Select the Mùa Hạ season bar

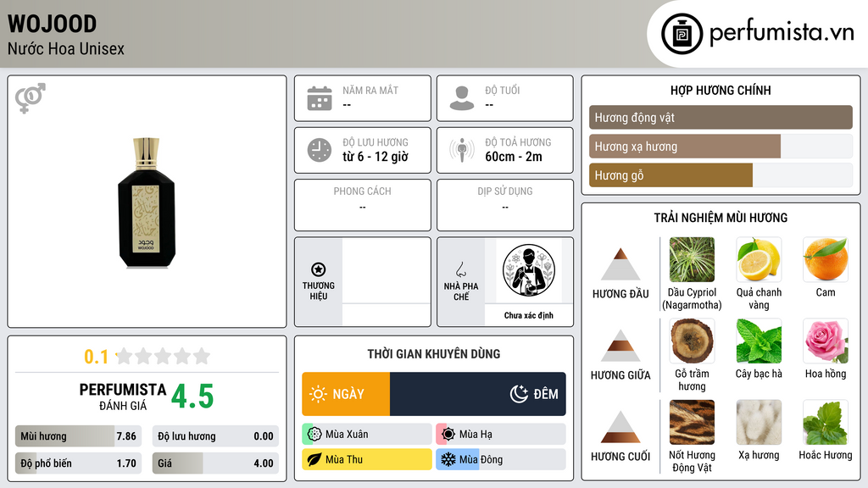[x=501, y=435]
